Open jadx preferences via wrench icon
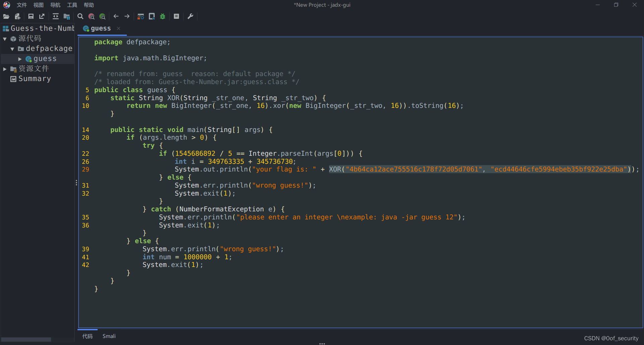The image size is (644, 345). point(190,16)
